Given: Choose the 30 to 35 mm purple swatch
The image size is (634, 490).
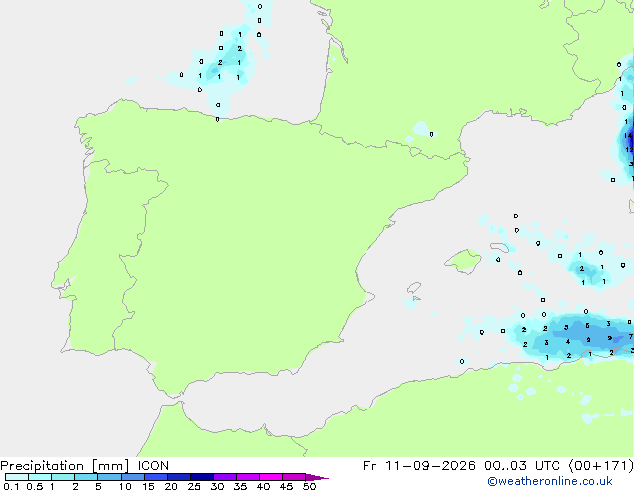Looking at the screenshot, I should pyautogui.click(x=225, y=477).
